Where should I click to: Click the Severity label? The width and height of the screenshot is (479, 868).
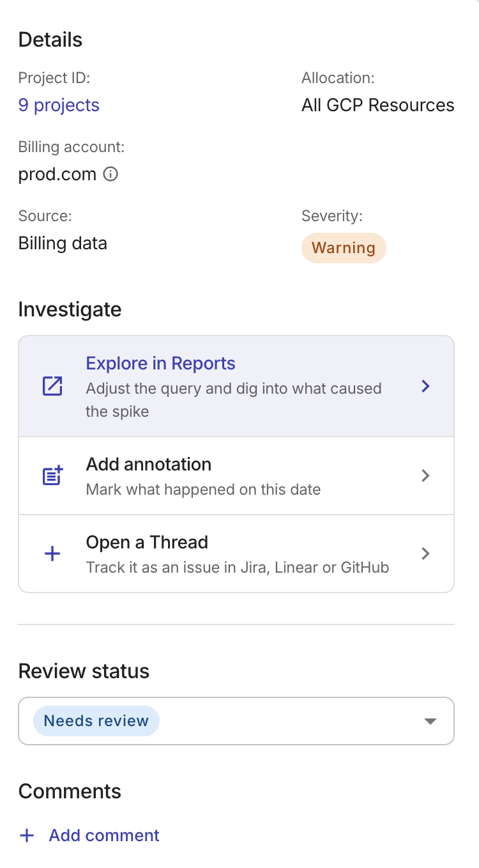tap(332, 216)
